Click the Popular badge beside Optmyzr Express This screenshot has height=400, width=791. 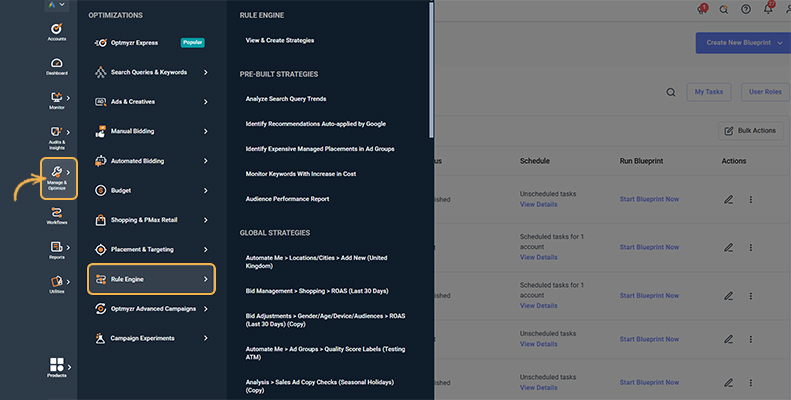[x=192, y=43]
